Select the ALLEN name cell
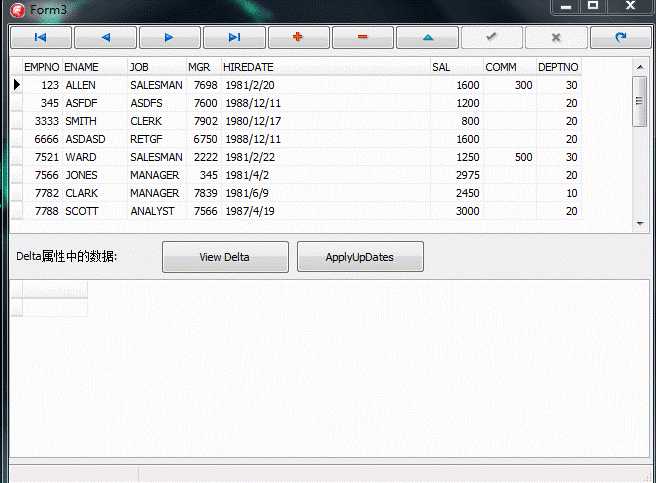This screenshot has width=656, height=483. (x=95, y=85)
